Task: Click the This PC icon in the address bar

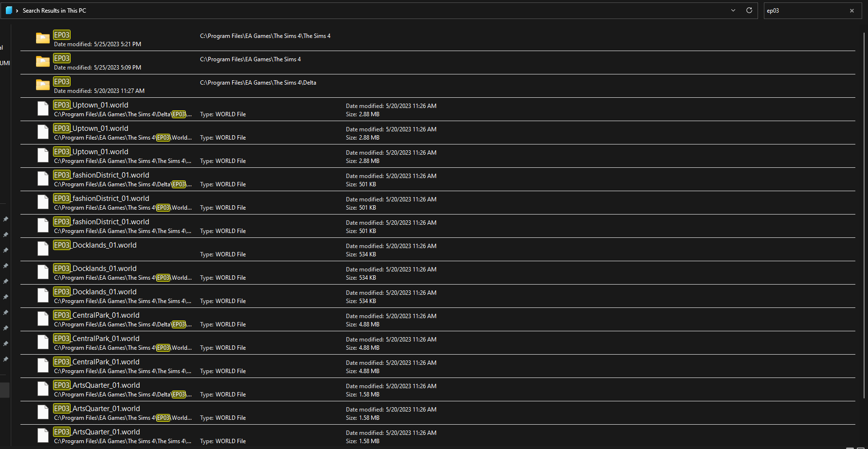Action: 9,10
